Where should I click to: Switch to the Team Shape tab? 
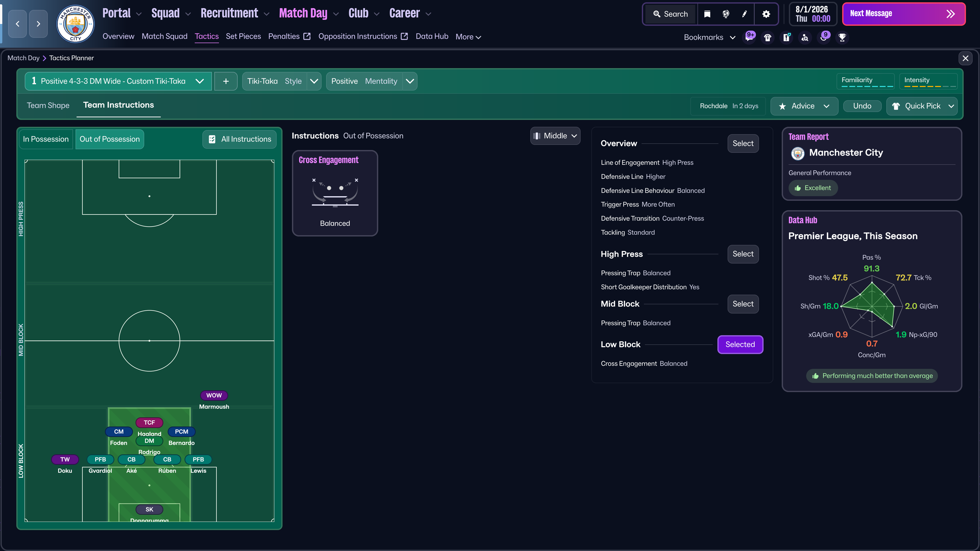(x=48, y=105)
